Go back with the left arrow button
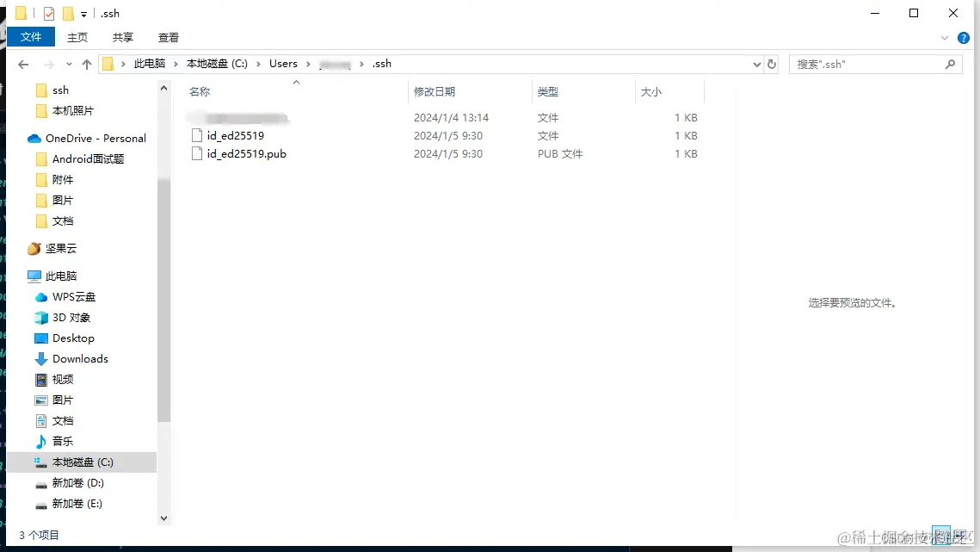 23,64
